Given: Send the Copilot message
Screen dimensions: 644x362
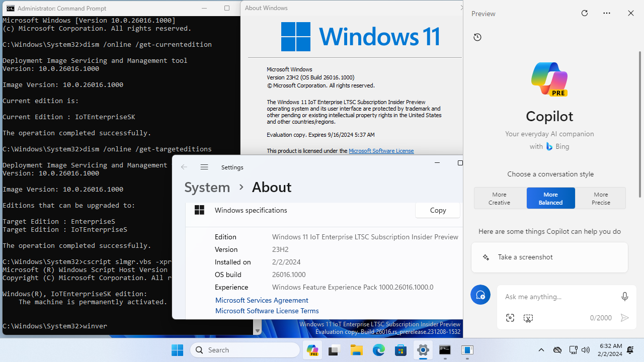Looking at the screenshot, I should pyautogui.click(x=624, y=318).
